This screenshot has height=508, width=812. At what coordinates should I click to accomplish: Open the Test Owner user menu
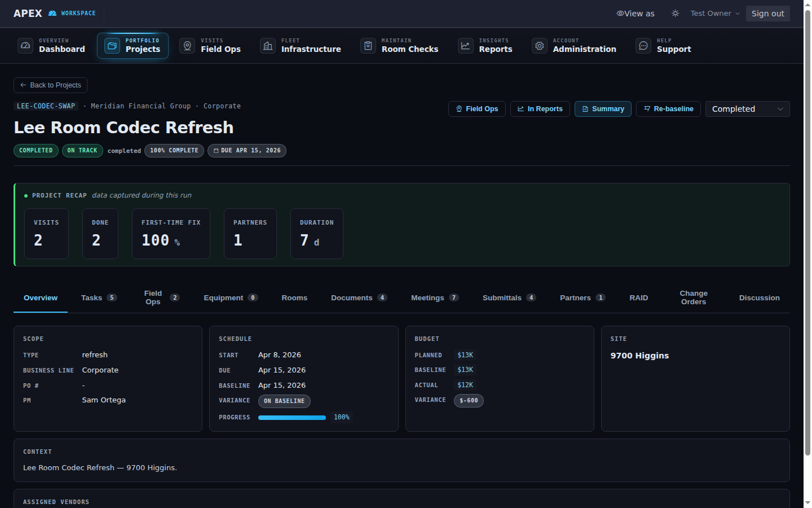click(715, 13)
